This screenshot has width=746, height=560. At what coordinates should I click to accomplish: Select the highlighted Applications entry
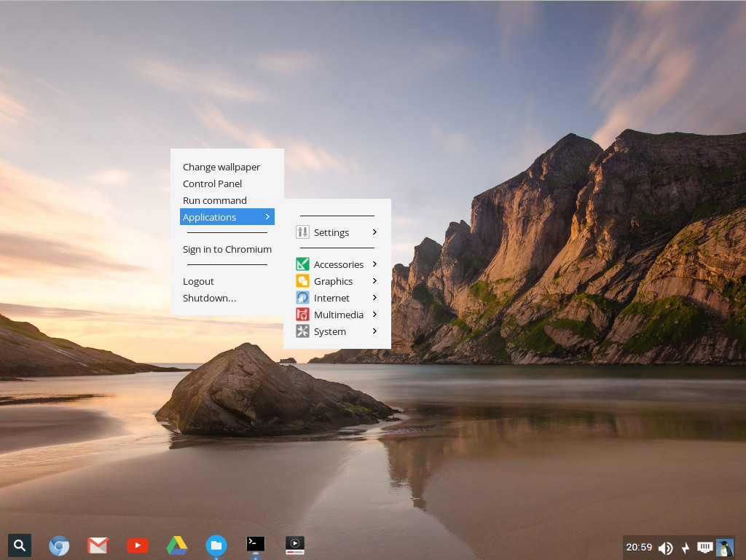coord(227,217)
